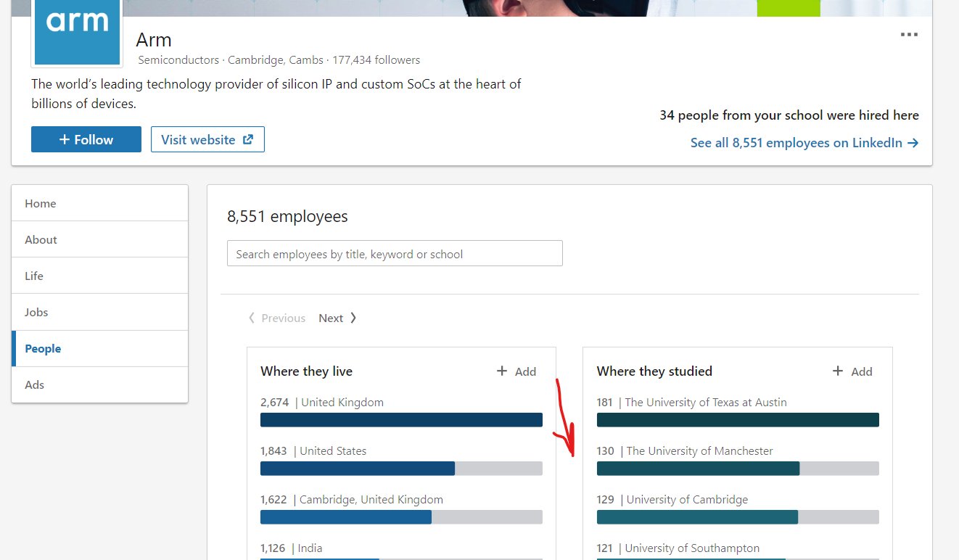Viewport: 959px width, 560px height.
Task: Open the Ads tab in sidebar
Action: 100,384
